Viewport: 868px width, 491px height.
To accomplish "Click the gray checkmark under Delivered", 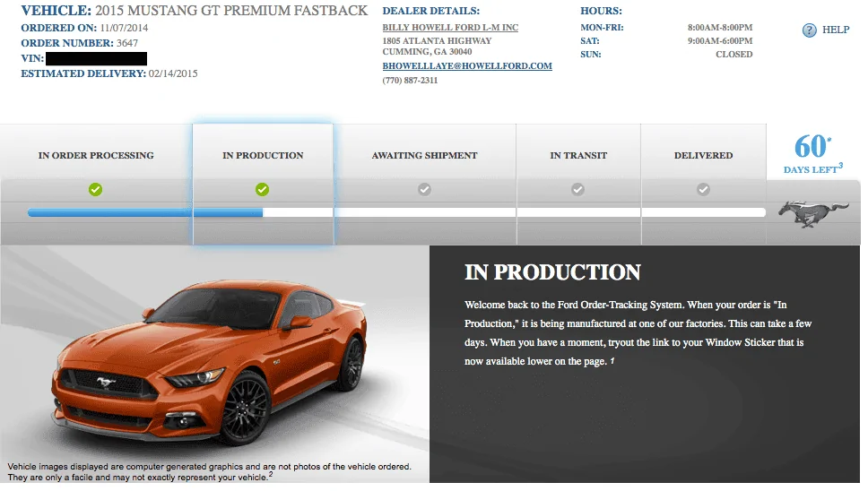I will (703, 190).
